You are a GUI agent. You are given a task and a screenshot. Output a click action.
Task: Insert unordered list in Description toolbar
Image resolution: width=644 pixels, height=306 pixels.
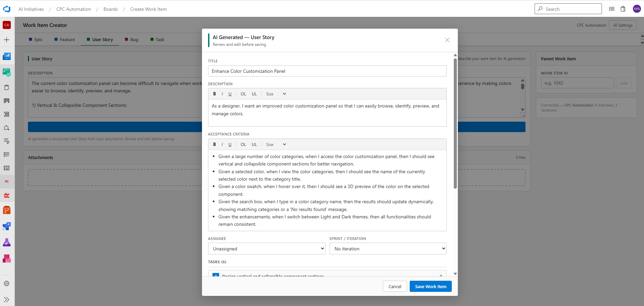pyautogui.click(x=254, y=94)
